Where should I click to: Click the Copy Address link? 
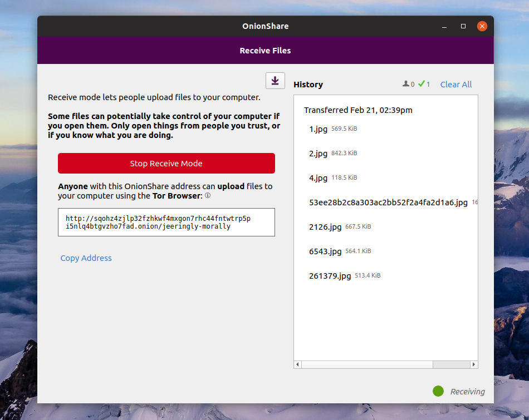coord(86,258)
